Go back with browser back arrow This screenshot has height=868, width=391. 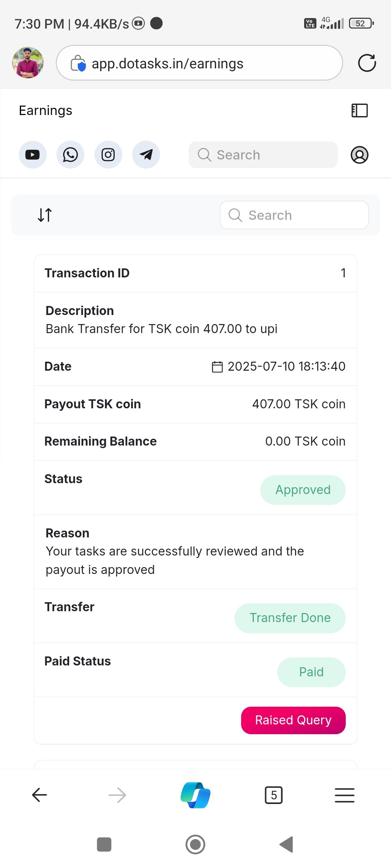point(39,795)
